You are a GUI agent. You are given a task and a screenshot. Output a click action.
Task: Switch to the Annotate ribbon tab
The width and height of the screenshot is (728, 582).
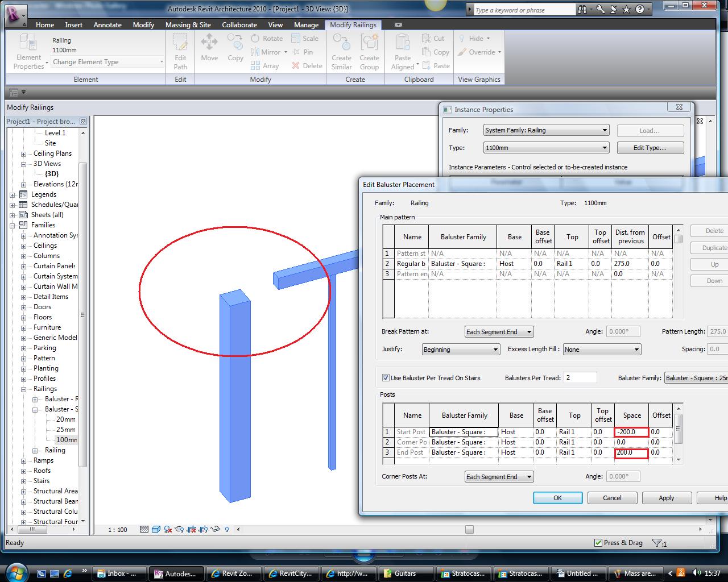click(x=107, y=25)
